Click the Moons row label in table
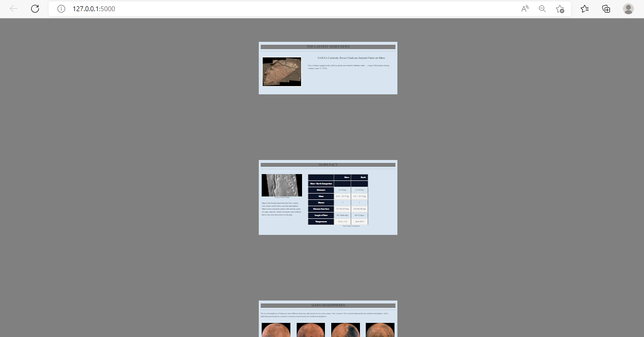This screenshot has height=337, width=644. click(321, 203)
